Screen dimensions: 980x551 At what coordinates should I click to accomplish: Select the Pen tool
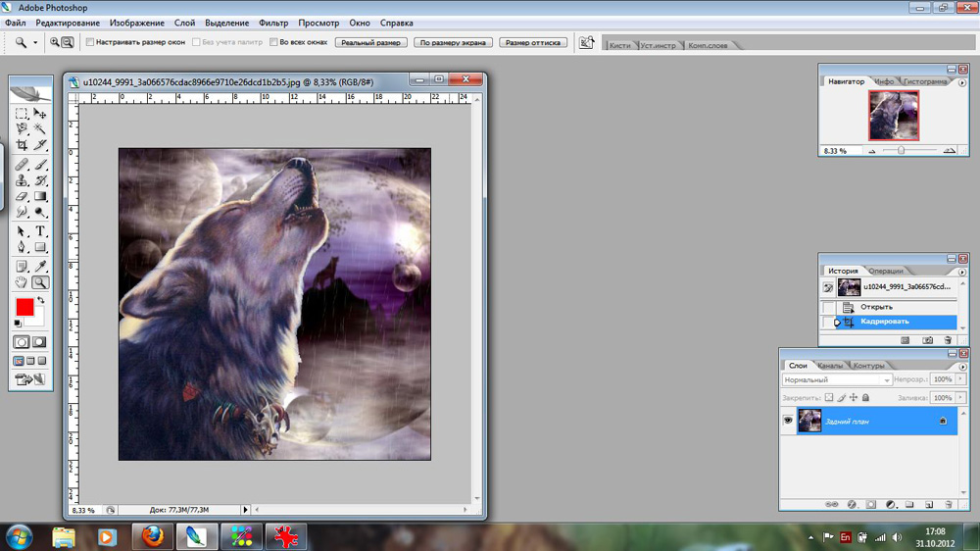[22, 246]
